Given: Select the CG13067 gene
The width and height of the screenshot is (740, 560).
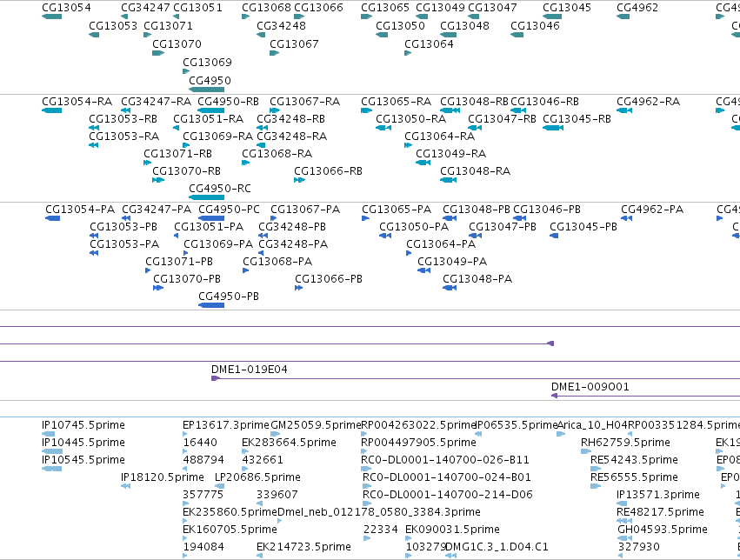Looking at the screenshot, I should click(x=274, y=53).
